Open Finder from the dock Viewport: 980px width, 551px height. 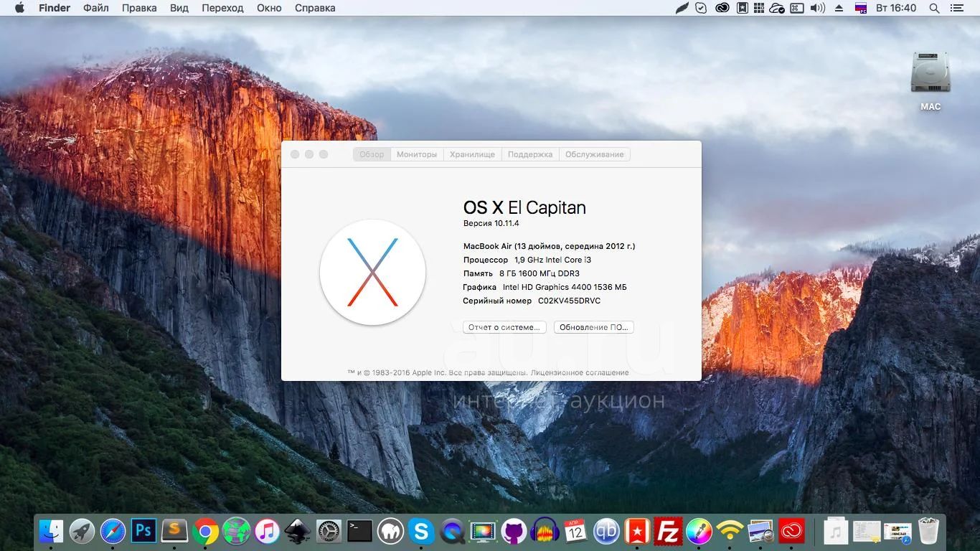(51, 531)
